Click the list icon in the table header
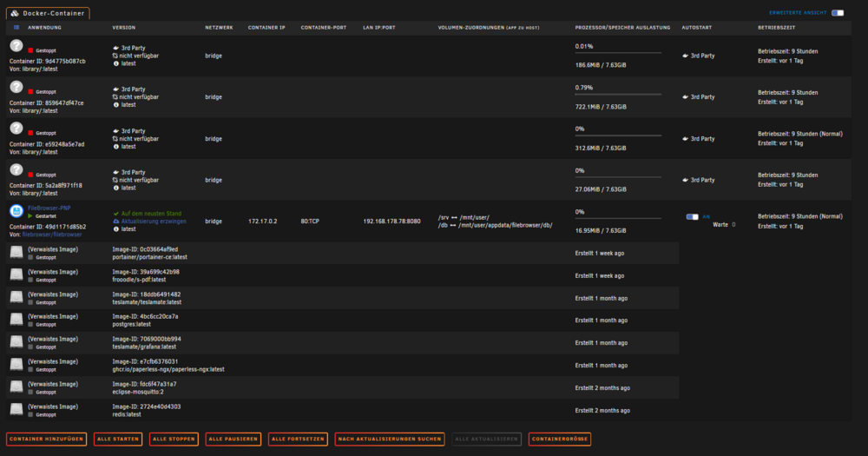This screenshot has width=868, height=456. tap(16, 27)
